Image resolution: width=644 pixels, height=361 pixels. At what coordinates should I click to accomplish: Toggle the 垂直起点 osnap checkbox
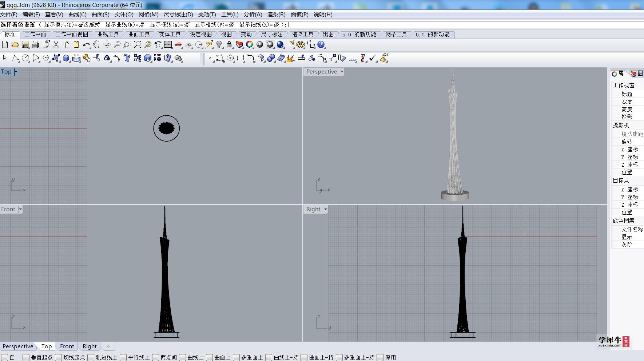click(26, 357)
